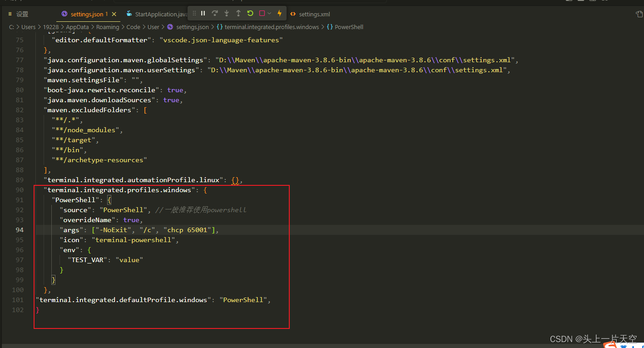Click the "maven.excludedFolders" key
644x348 pixels.
pos(89,110)
